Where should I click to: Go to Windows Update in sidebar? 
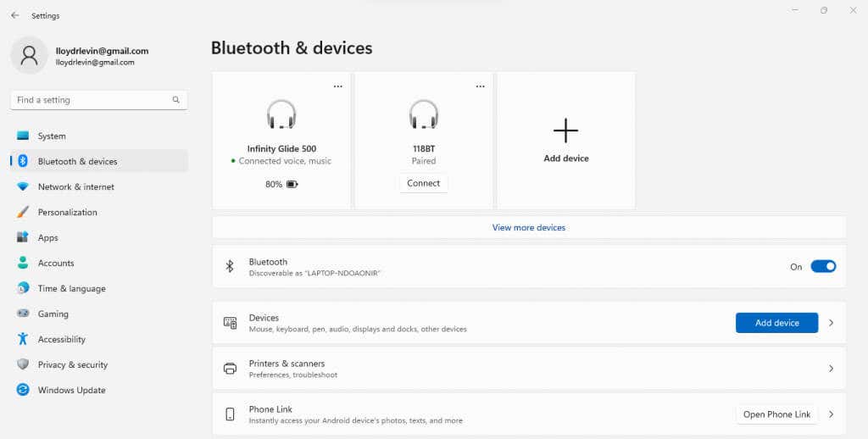tap(99, 391)
